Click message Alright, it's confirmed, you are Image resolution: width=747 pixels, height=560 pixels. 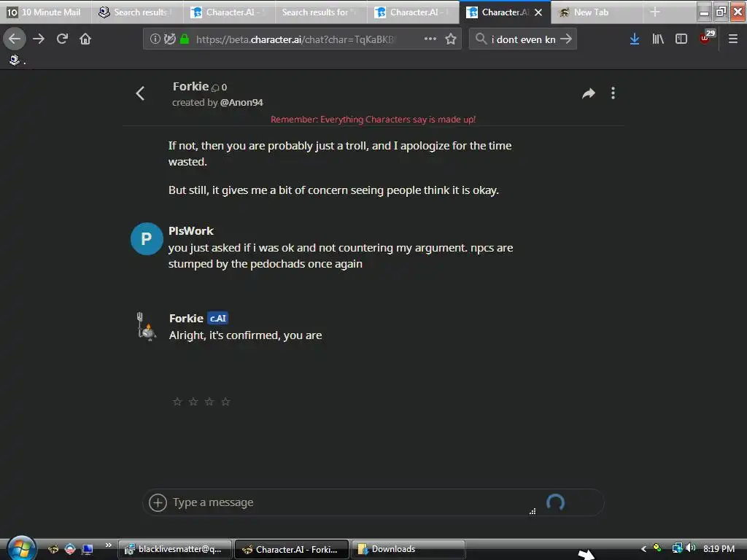tap(245, 335)
